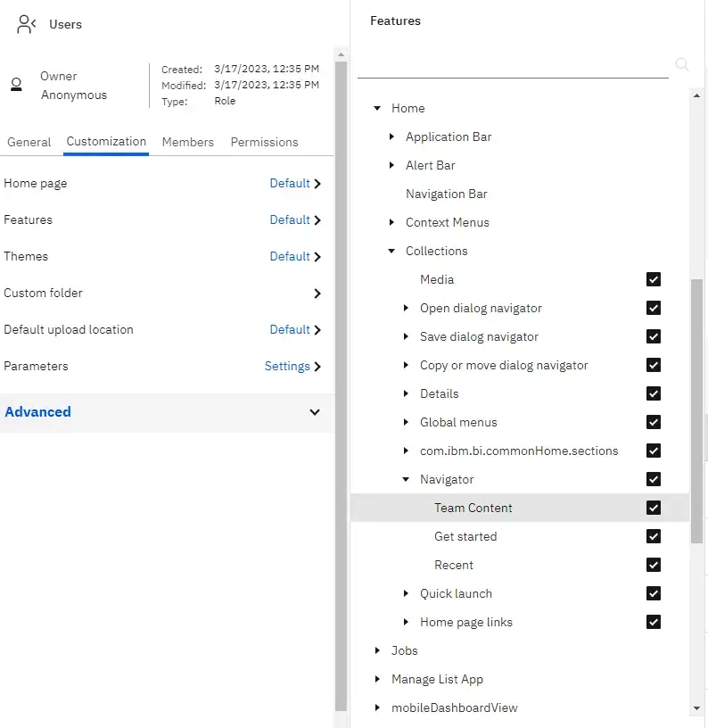Click the Owner profile icon

click(x=16, y=85)
